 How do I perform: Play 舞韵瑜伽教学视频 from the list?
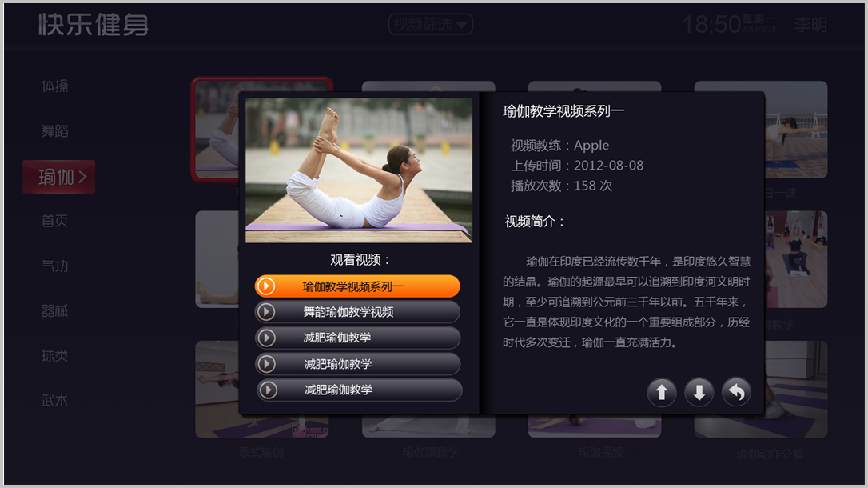358,312
